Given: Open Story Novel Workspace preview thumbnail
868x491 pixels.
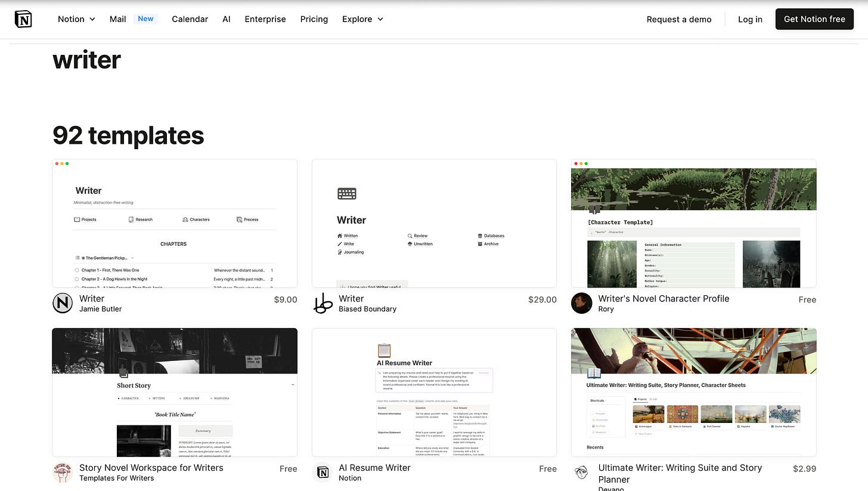Looking at the screenshot, I should pos(175,392).
